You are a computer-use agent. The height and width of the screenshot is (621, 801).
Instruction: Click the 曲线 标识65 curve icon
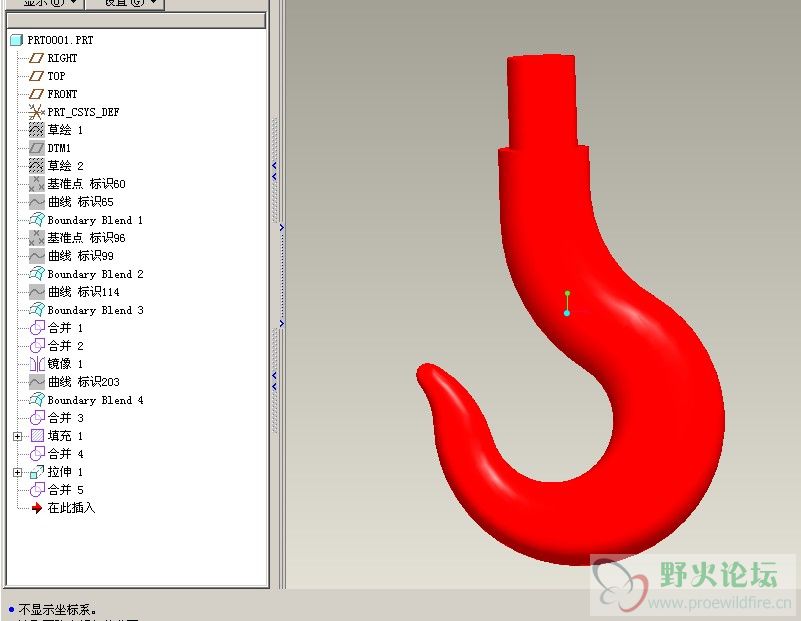pos(36,202)
